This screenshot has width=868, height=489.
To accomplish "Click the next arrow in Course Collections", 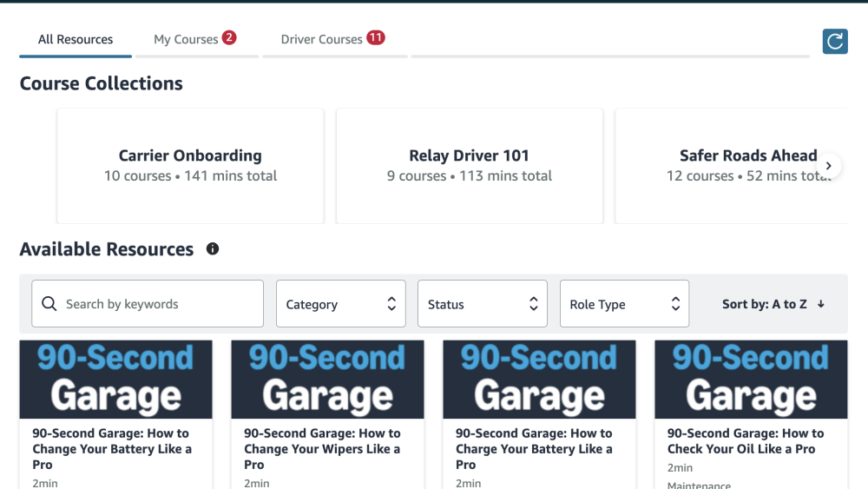I will (828, 166).
